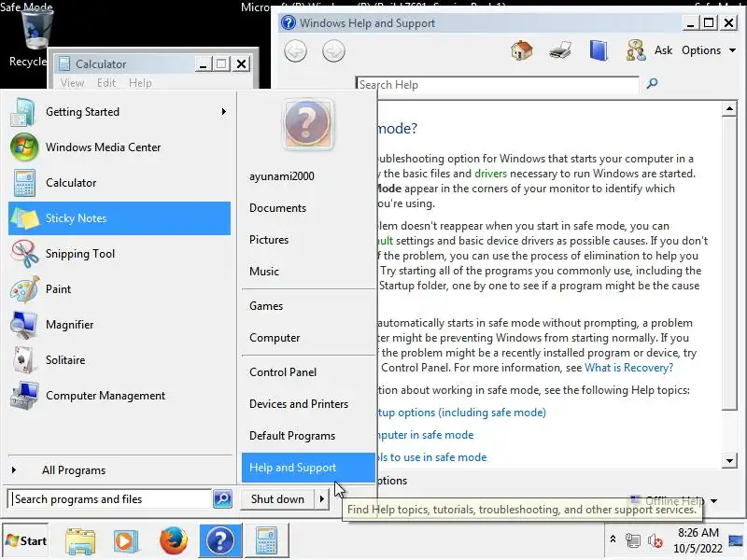Open Music library
This screenshot has height=560, width=747.
click(x=308, y=272)
